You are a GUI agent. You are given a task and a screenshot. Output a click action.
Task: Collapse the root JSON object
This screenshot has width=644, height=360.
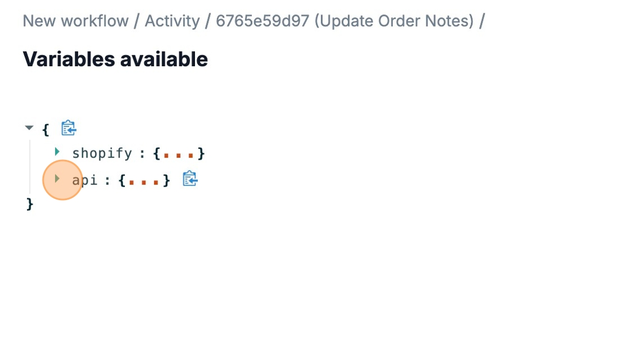(x=29, y=128)
